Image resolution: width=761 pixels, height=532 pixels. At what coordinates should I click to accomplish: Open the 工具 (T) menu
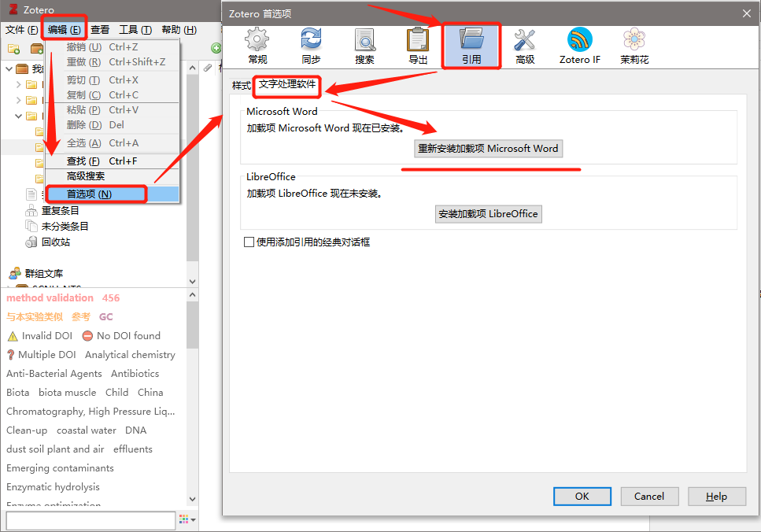(x=135, y=30)
